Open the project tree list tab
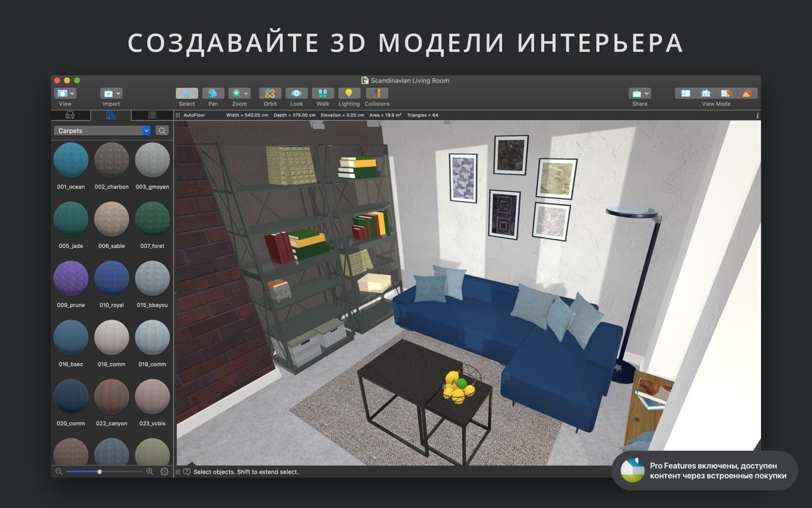This screenshot has width=812, height=508. pos(152,115)
